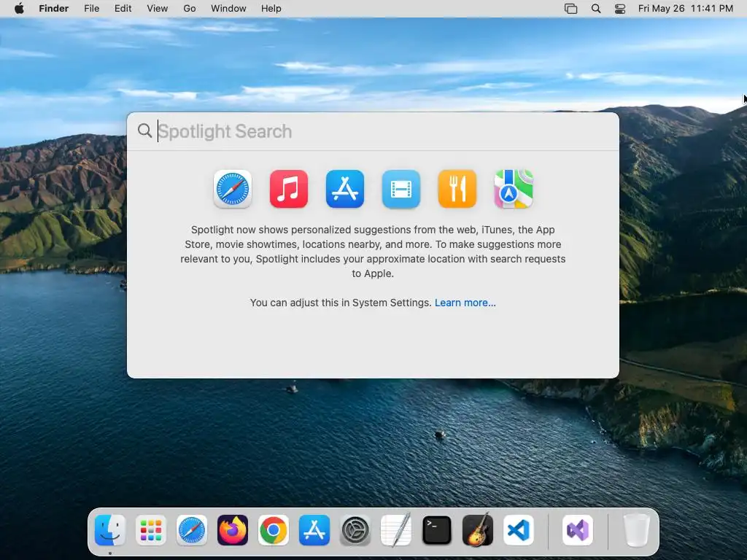
Task: Open the Go menu
Action: click(190, 9)
